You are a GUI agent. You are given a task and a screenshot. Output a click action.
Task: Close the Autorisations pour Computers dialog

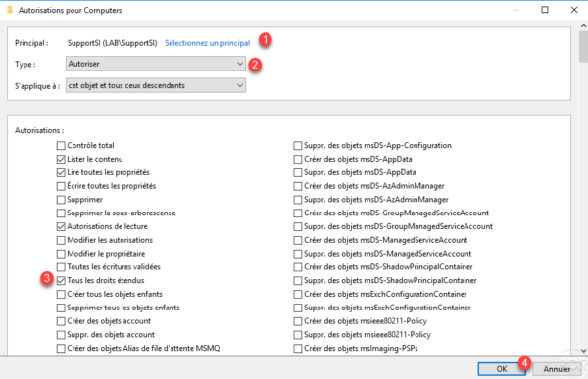[x=574, y=10]
